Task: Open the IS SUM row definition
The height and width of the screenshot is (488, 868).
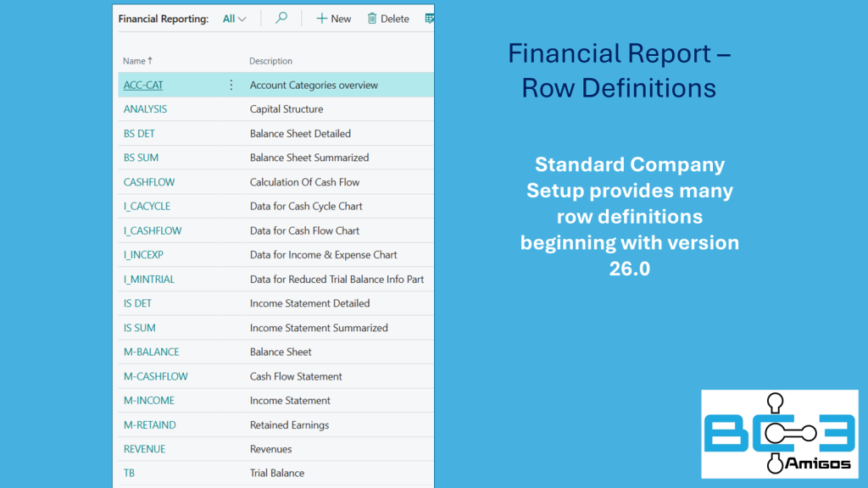Action: pyautogui.click(x=140, y=328)
